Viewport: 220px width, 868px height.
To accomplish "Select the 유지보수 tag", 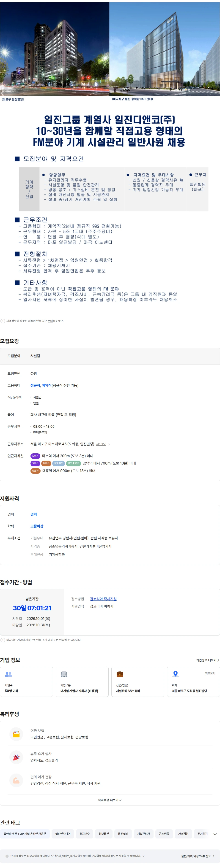I will tap(84, 834).
